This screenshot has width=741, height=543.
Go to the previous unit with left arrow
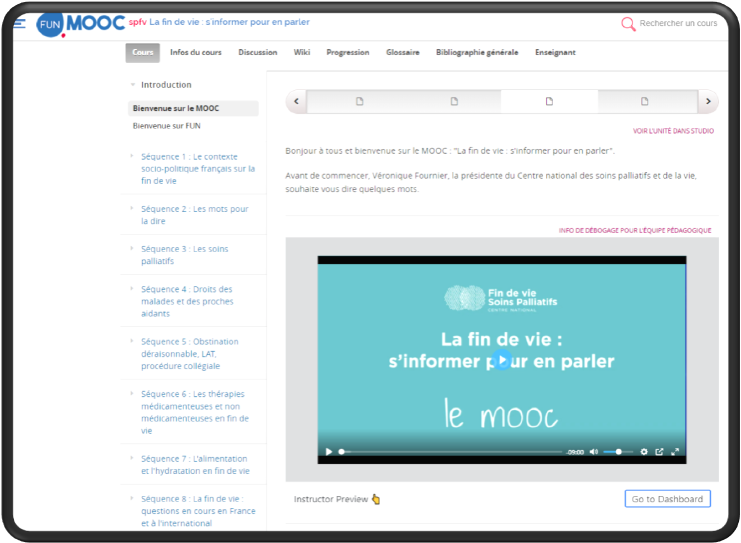coord(296,101)
